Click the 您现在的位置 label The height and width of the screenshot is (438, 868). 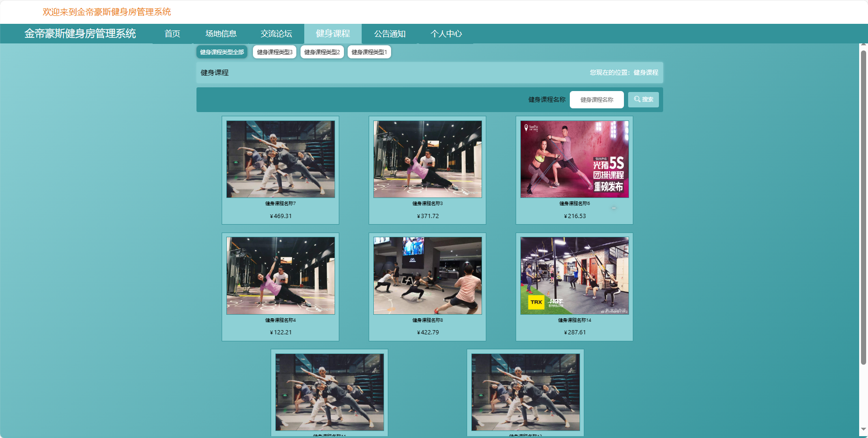[610, 72]
